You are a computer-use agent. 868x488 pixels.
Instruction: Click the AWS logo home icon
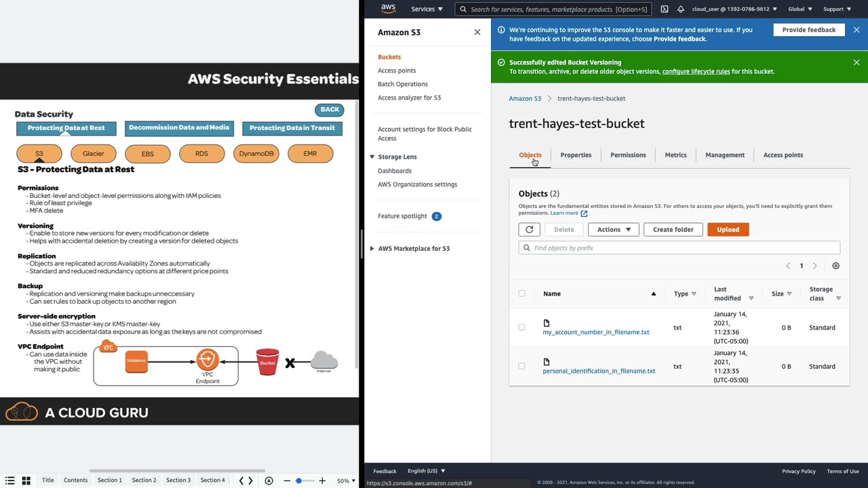tap(388, 9)
